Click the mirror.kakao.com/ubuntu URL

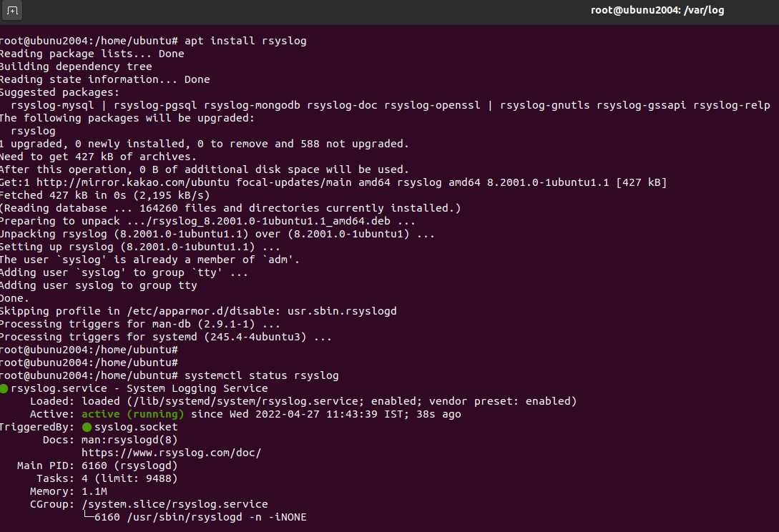(x=133, y=183)
